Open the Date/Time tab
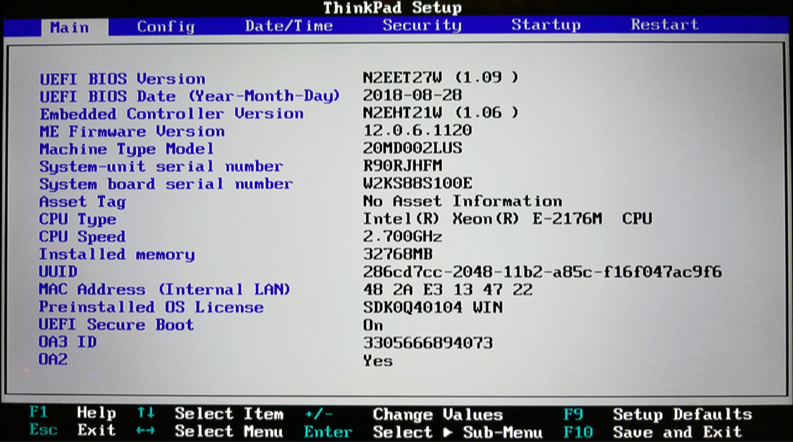The image size is (793, 442). [x=289, y=26]
